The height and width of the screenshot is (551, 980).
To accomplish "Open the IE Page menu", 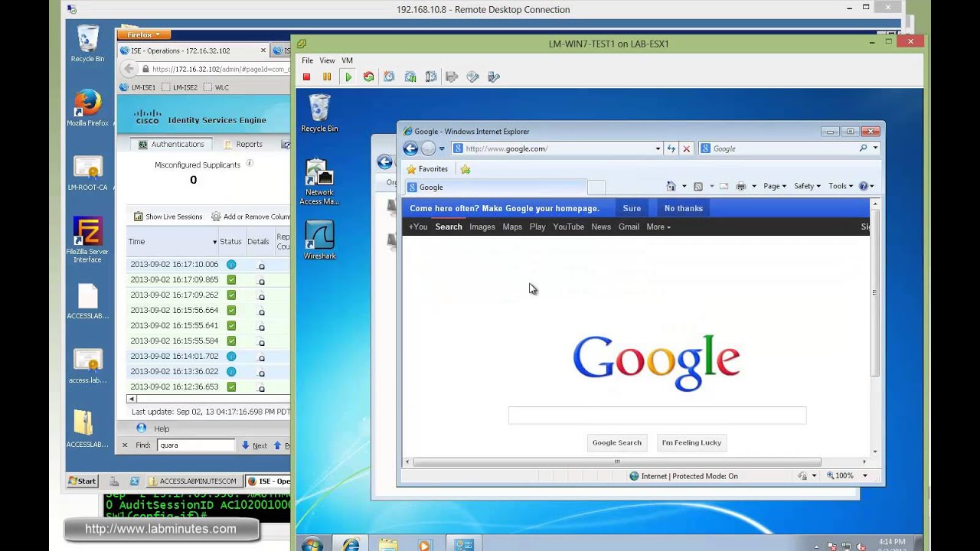I will pos(775,186).
